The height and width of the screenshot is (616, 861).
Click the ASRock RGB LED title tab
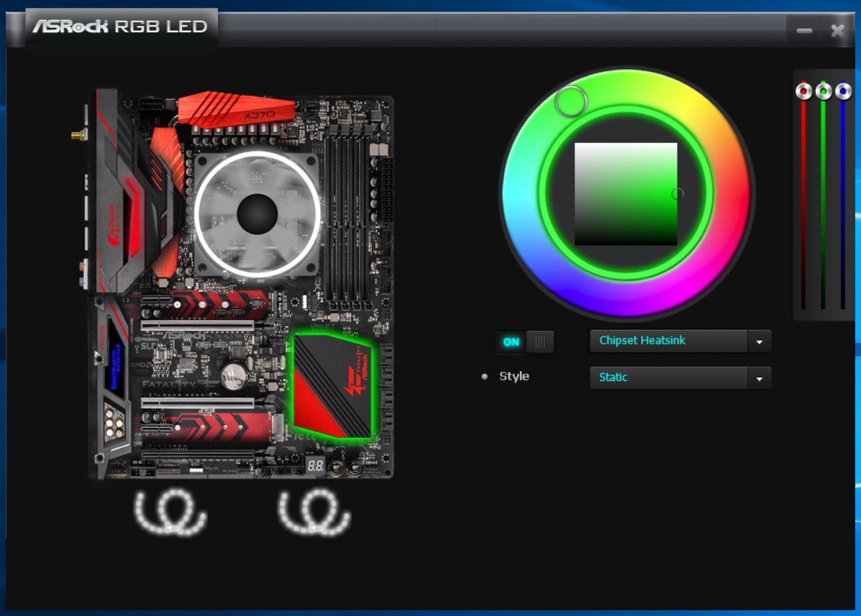pos(120,27)
